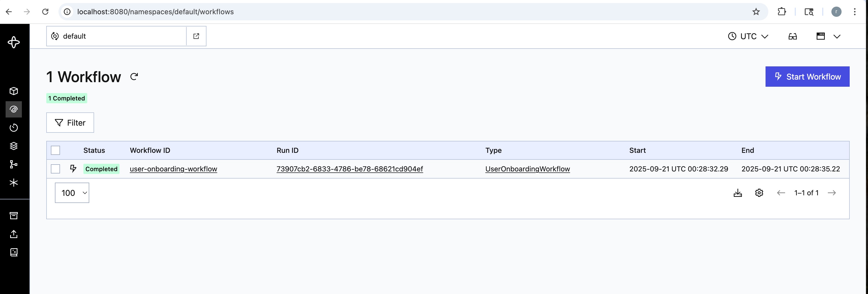Toggle the select-all workflows checkbox

55,150
